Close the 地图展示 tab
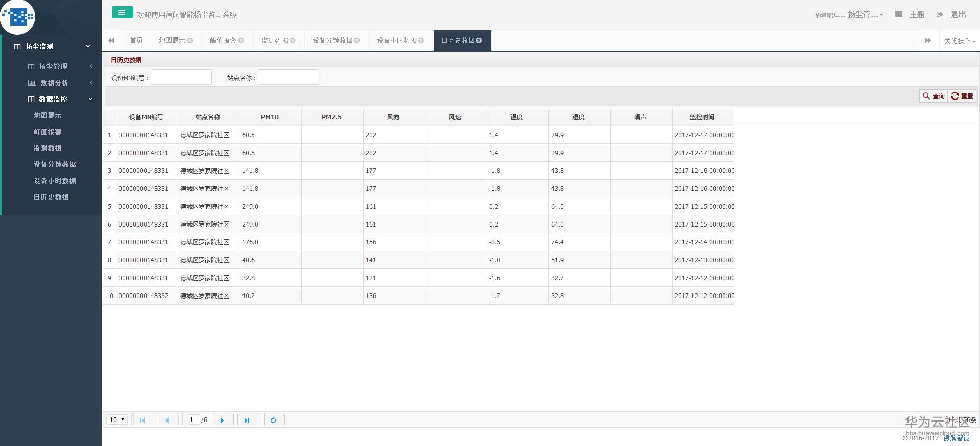Screen dimensions: 980x446 point(190,41)
